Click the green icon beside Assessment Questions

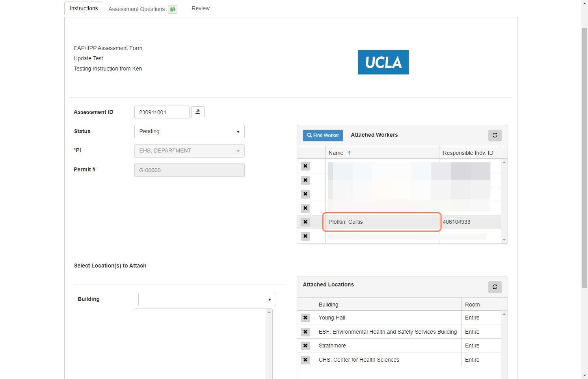click(173, 9)
